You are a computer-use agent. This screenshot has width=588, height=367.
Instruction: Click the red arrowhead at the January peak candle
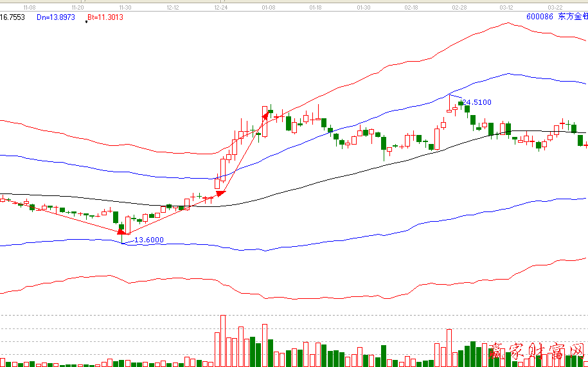(x=265, y=116)
